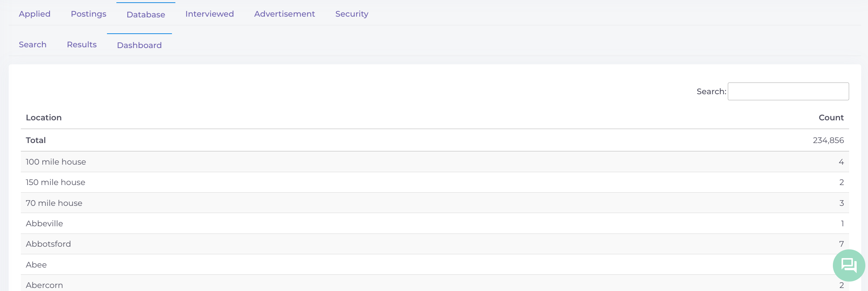Click the Search: label text
The height and width of the screenshot is (291, 868).
pyautogui.click(x=711, y=92)
